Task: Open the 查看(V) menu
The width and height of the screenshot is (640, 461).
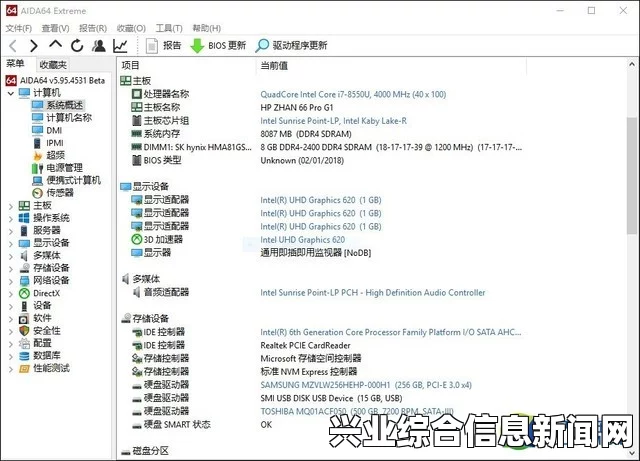Action: (x=55, y=28)
